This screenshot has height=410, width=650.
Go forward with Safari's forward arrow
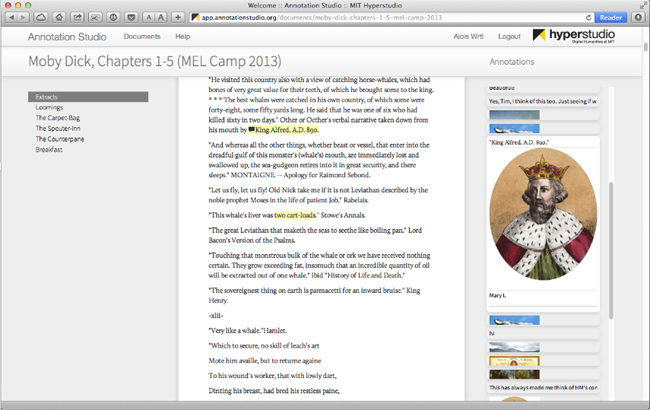tap(24, 17)
